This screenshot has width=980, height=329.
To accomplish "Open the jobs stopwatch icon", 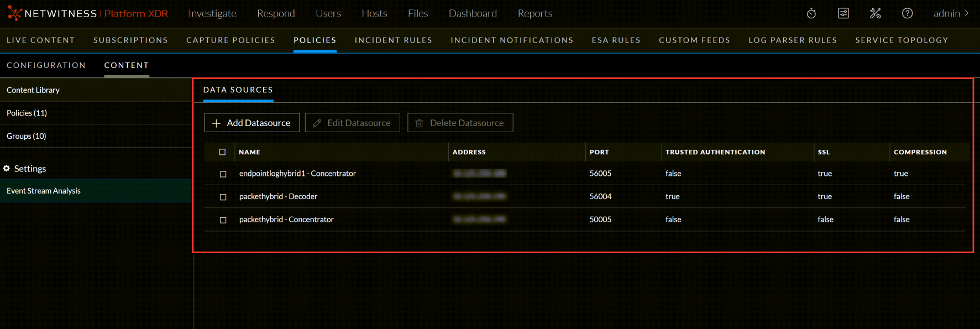I will pyautogui.click(x=811, y=13).
